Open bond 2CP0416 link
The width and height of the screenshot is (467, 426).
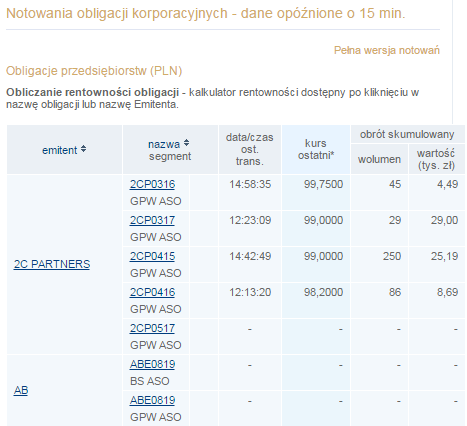(152, 292)
